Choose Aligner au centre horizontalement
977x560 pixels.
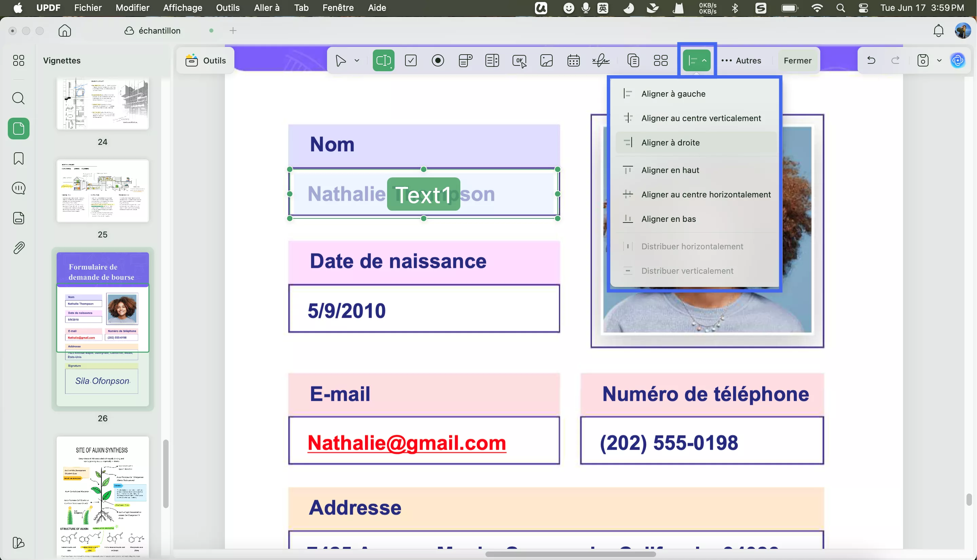coord(696,195)
